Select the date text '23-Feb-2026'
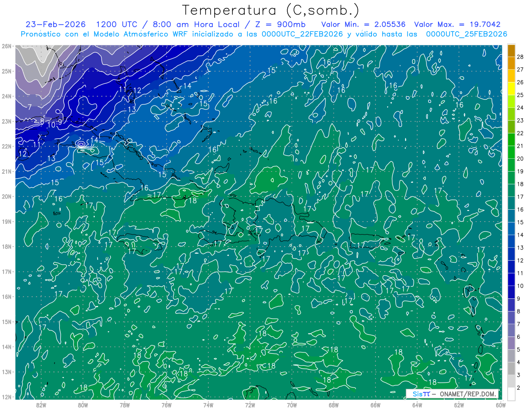532x411 pixels. [x=55, y=24]
